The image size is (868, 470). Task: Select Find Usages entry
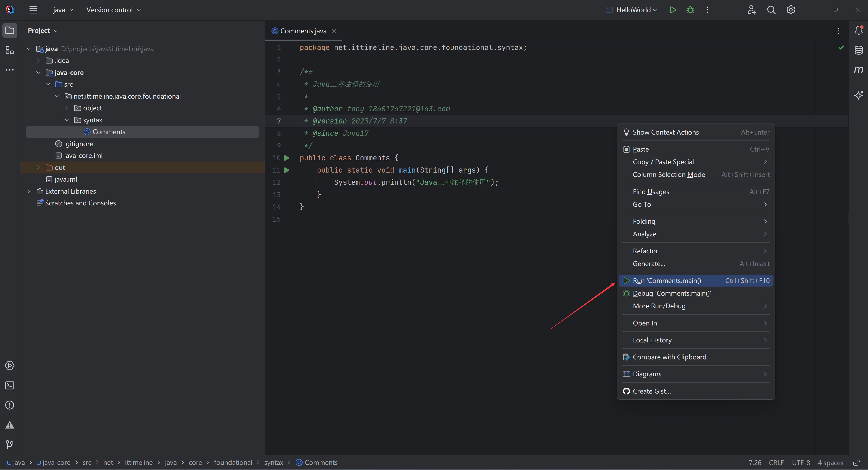click(x=696, y=192)
